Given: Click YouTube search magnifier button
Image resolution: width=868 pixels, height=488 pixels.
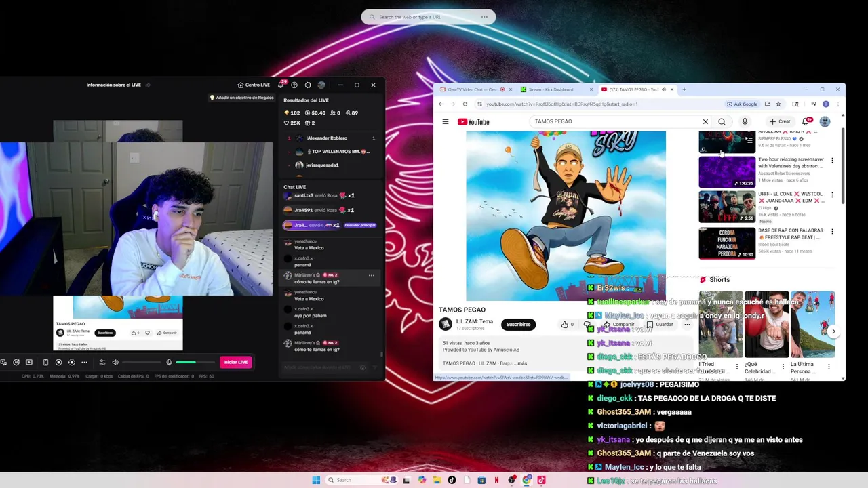Looking at the screenshot, I should (722, 121).
